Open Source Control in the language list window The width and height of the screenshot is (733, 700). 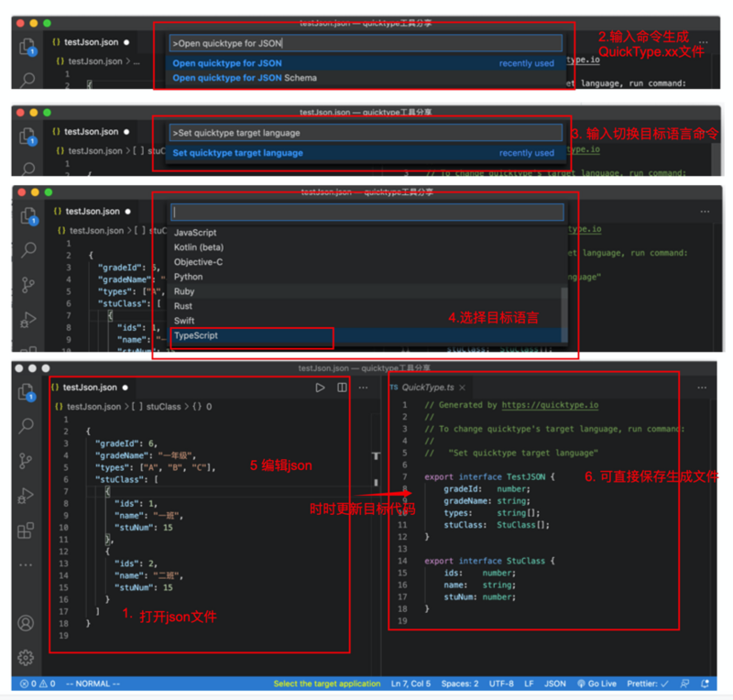(x=28, y=285)
